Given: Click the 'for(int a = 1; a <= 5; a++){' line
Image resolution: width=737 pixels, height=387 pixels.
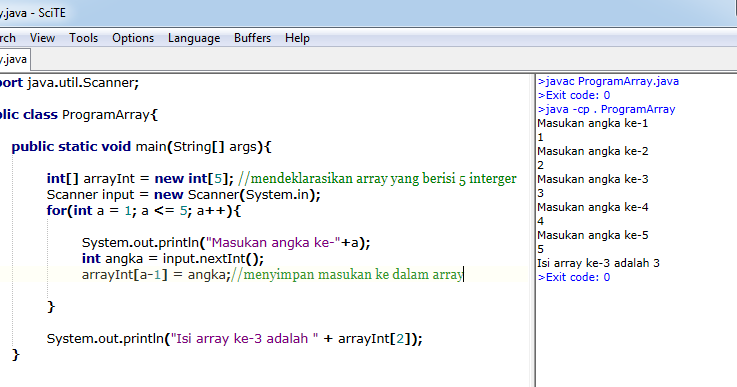Looking at the screenshot, I should point(143,211).
